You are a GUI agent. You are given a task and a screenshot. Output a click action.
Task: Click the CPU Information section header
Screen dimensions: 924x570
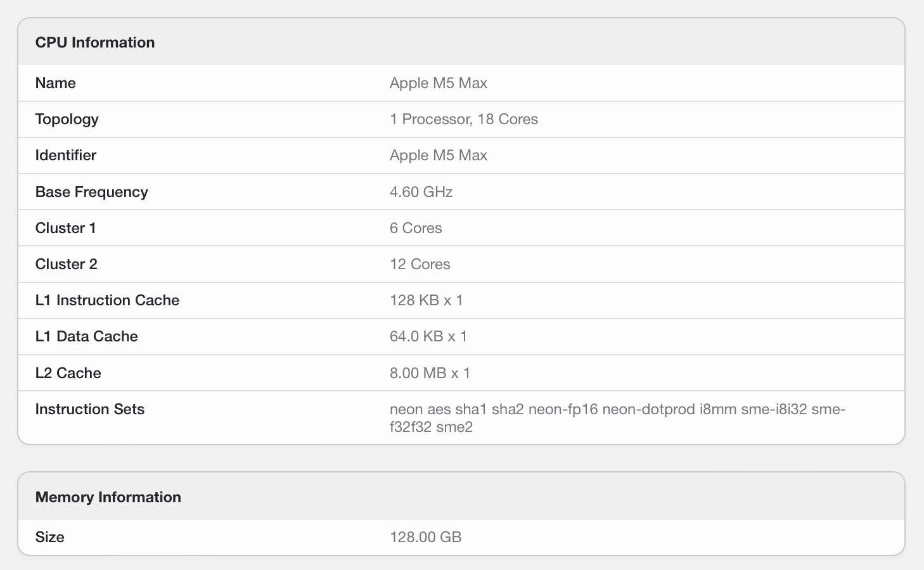pyautogui.click(x=95, y=42)
